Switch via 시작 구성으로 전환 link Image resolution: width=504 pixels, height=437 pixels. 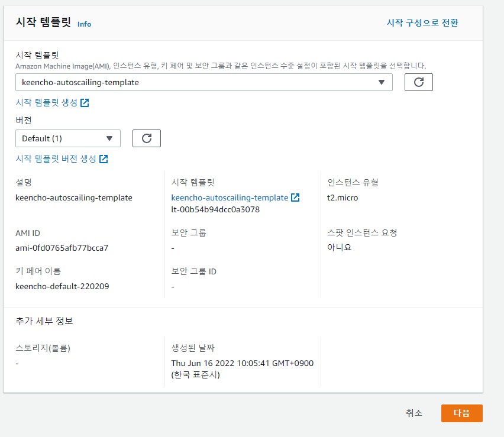point(422,22)
